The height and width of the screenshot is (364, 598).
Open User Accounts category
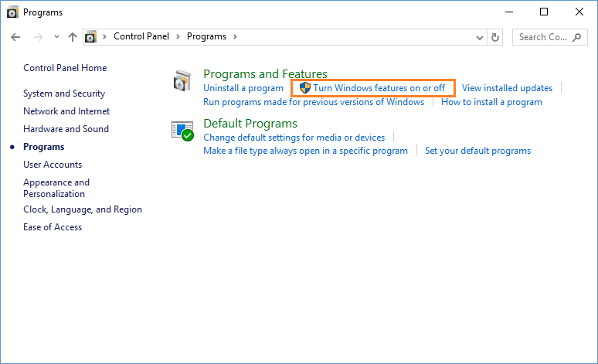[53, 165]
